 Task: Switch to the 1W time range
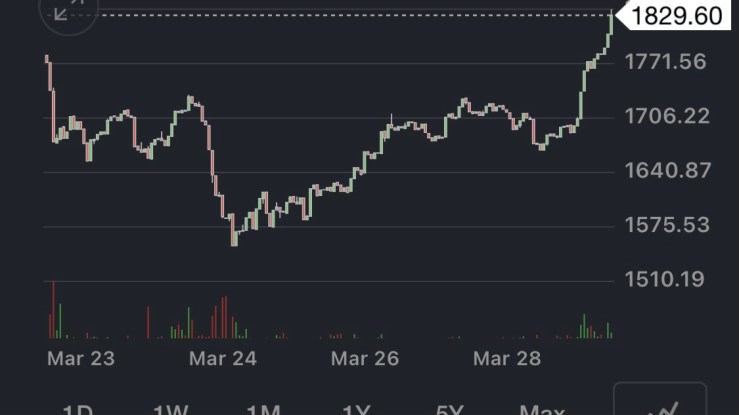[170, 410]
